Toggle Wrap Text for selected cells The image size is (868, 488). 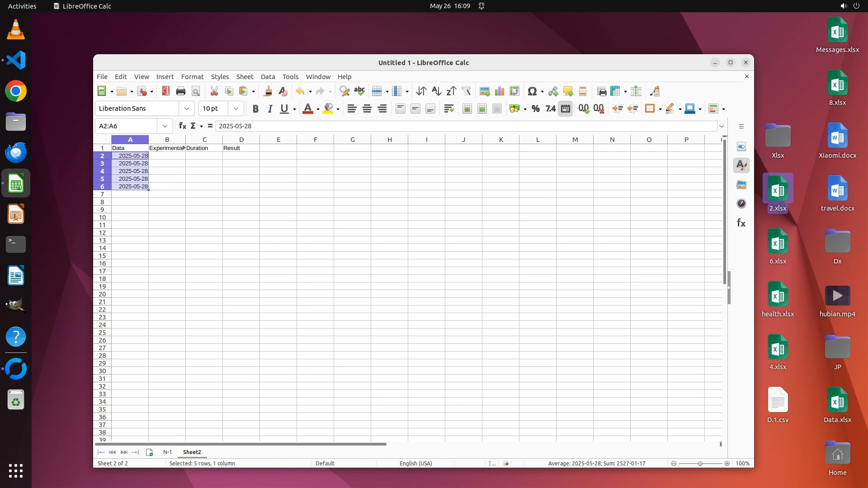pyautogui.click(x=448, y=108)
